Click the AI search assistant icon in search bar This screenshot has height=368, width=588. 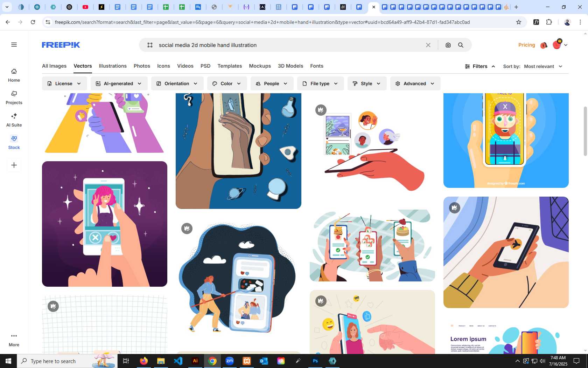[150, 45]
